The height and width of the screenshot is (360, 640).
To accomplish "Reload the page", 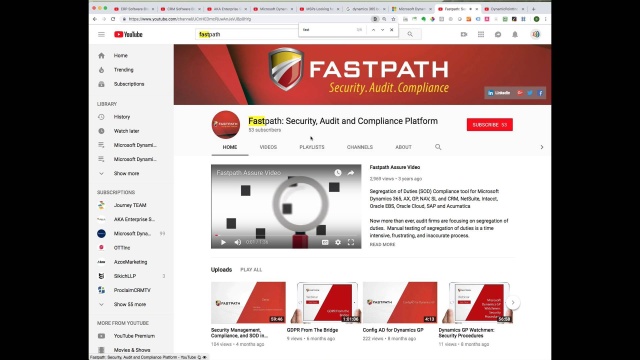I will point(113,19).
